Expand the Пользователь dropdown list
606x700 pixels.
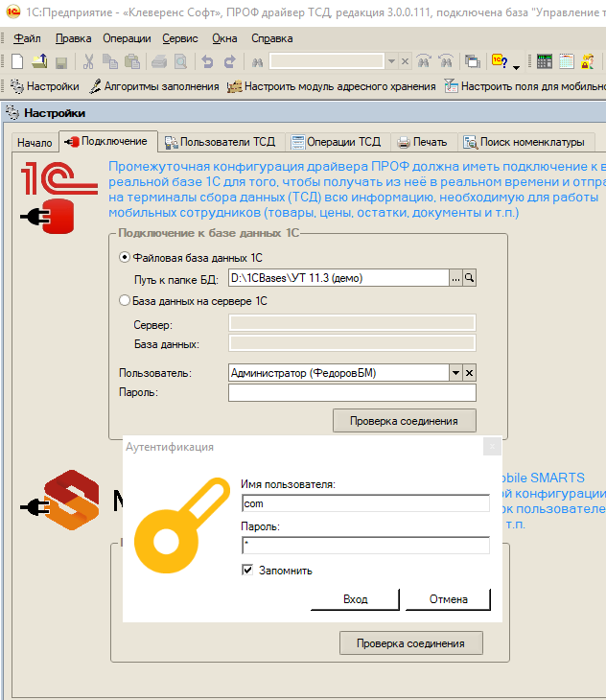tap(455, 373)
